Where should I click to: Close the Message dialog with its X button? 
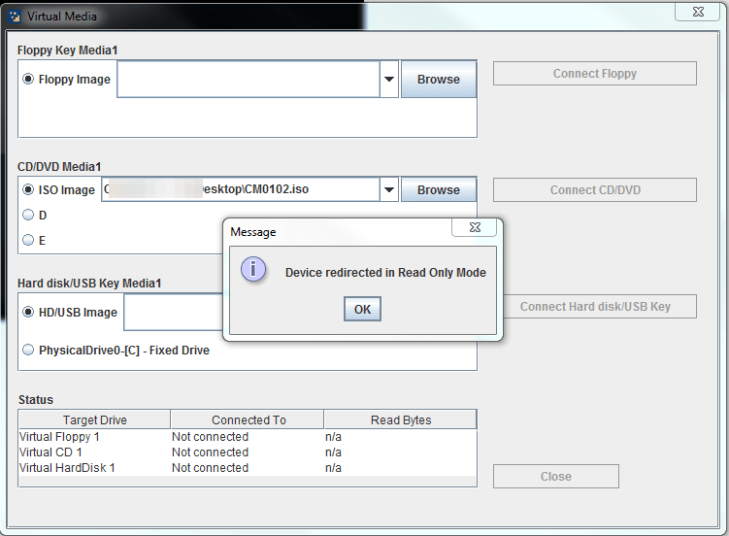point(474,228)
